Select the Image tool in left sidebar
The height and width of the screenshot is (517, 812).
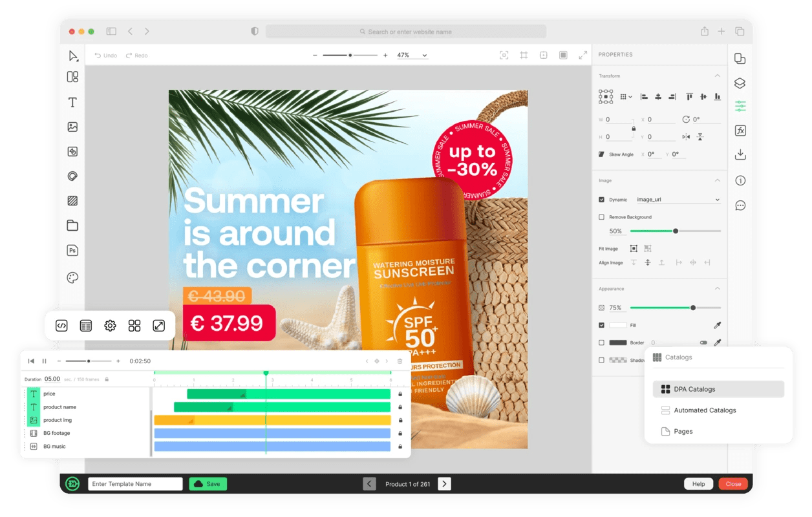click(72, 127)
